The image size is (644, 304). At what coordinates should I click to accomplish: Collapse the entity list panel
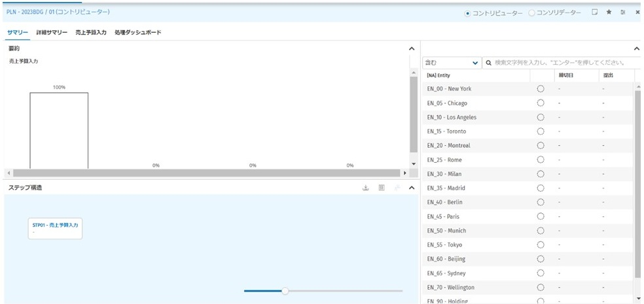637,48
